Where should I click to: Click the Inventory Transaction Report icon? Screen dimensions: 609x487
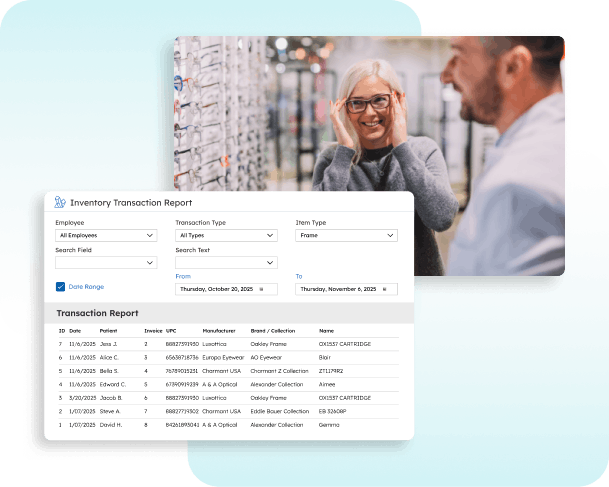click(60, 202)
